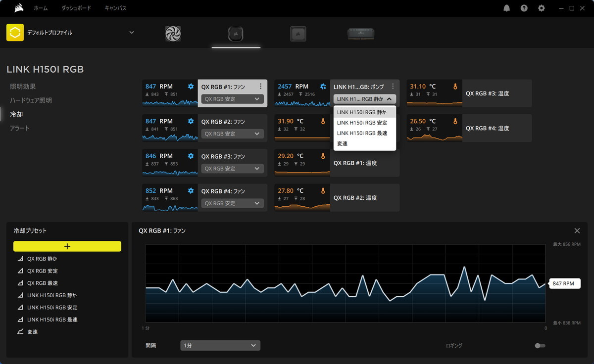Go to the ホーム tab
Image resolution: width=594 pixels, height=364 pixels.
tap(41, 8)
